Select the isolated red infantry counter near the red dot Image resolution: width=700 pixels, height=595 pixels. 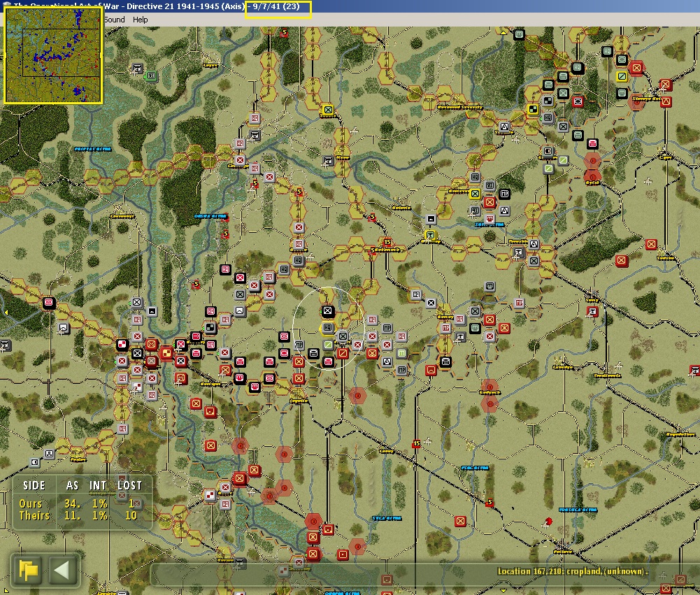point(460,522)
